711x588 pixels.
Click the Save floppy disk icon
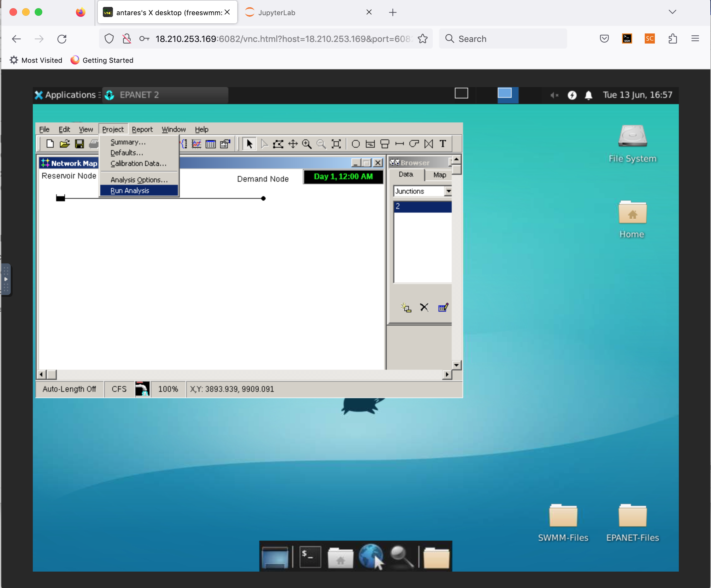click(79, 144)
